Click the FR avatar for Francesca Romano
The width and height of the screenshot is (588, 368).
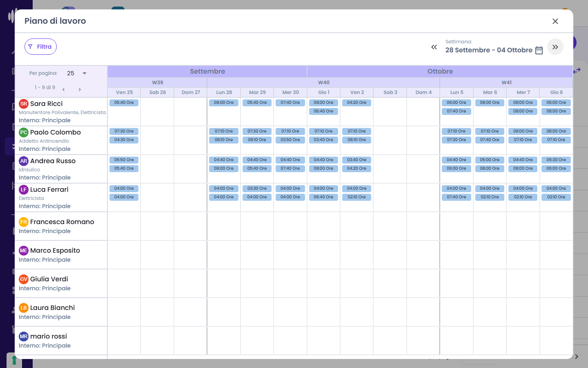tap(24, 222)
